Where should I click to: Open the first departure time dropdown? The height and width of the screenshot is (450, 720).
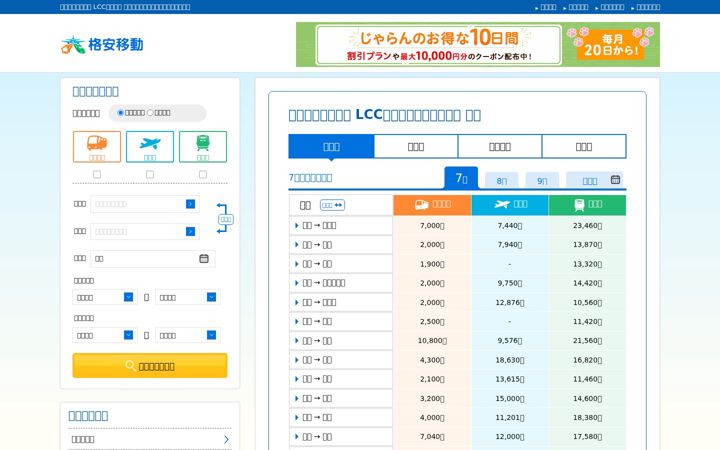(105, 298)
